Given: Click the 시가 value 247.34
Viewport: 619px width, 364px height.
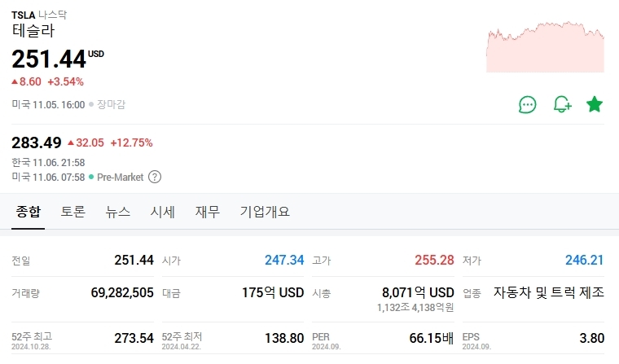Looking at the screenshot, I should (x=284, y=260).
